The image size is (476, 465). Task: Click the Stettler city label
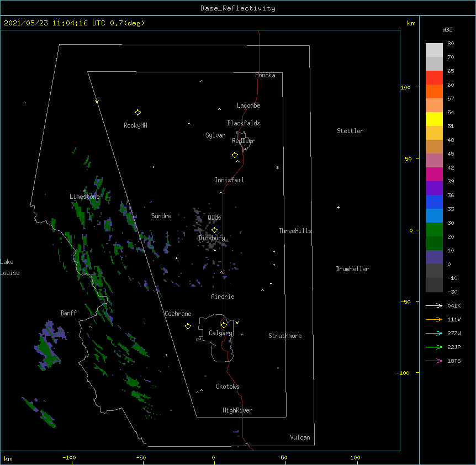coord(350,131)
